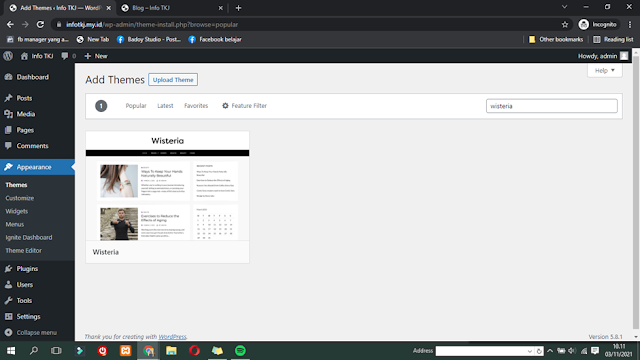Open Spotify from the taskbar
This screenshot has width=640, height=360.
pos(240,351)
